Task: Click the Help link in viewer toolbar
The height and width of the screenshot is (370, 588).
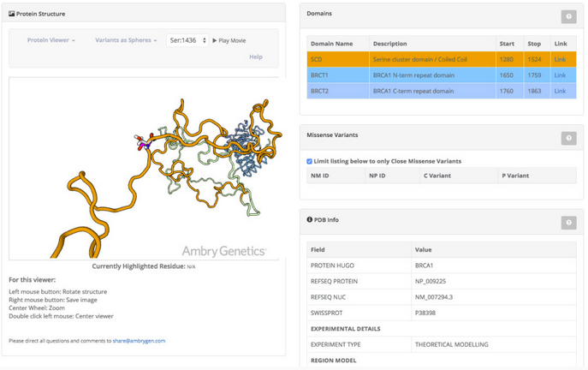Action: pyautogui.click(x=255, y=57)
